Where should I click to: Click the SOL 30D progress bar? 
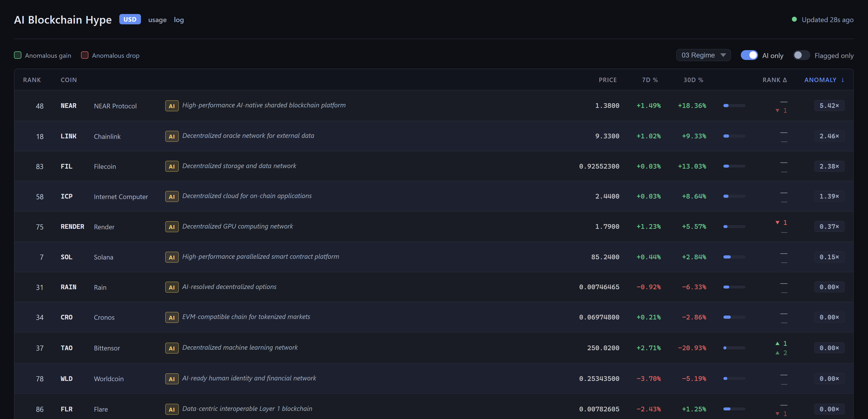(x=734, y=257)
